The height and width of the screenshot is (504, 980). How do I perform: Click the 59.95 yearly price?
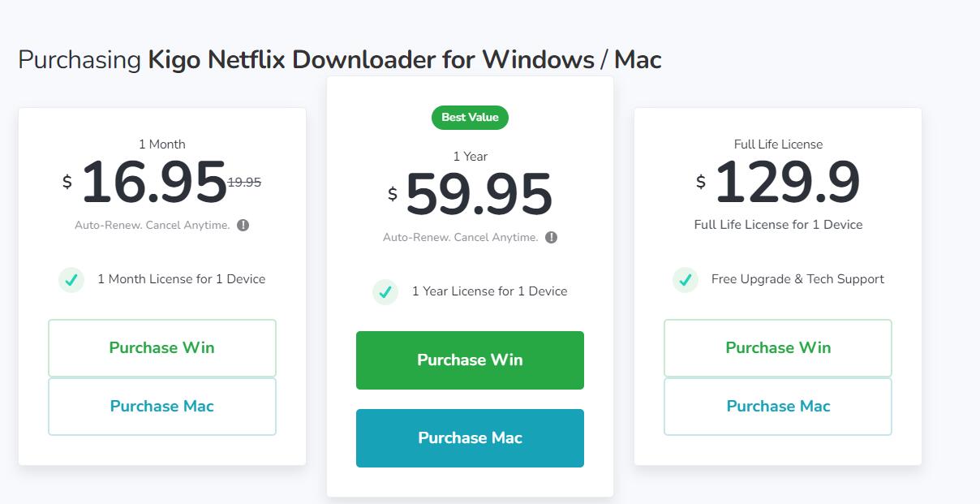[479, 195]
